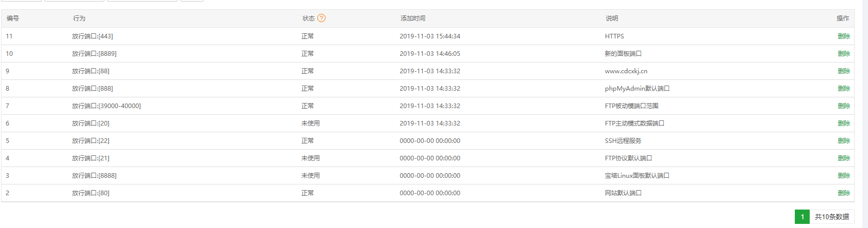Click the phpMyAdmin默认端口 description
The height and width of the screenshot is (228, 868).
[637, 89]
